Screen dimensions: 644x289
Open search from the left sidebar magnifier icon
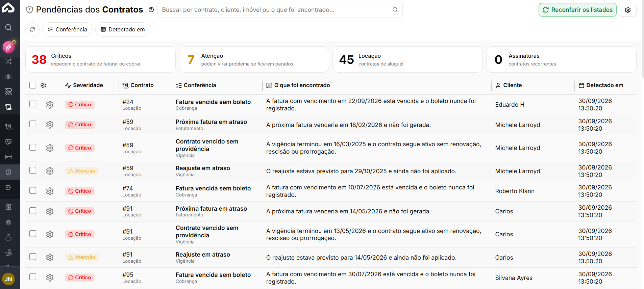[x=8, y=27]
